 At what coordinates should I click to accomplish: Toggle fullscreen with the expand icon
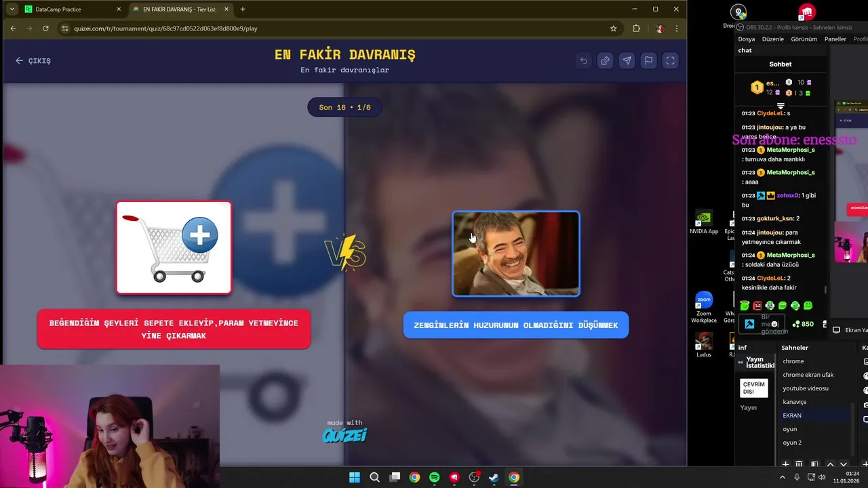pos(670,60)
